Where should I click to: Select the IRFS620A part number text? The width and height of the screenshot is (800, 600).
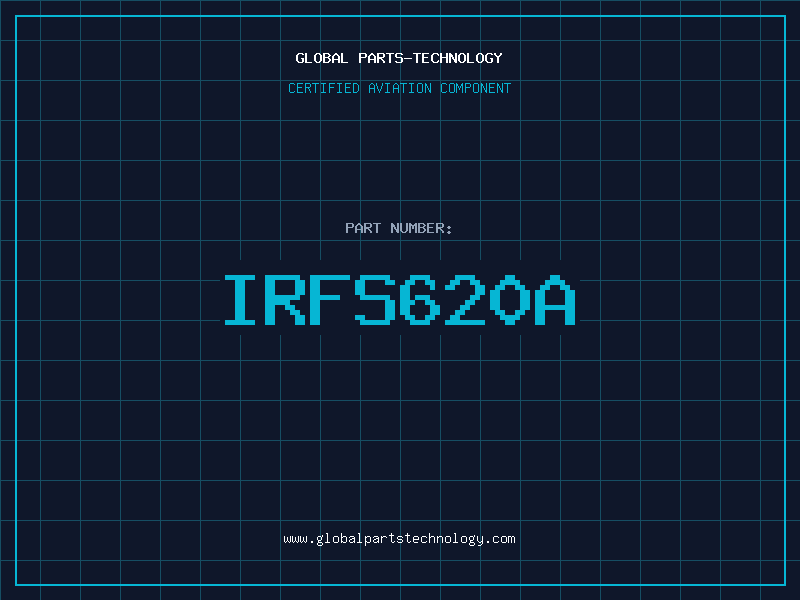coord(399,299)
